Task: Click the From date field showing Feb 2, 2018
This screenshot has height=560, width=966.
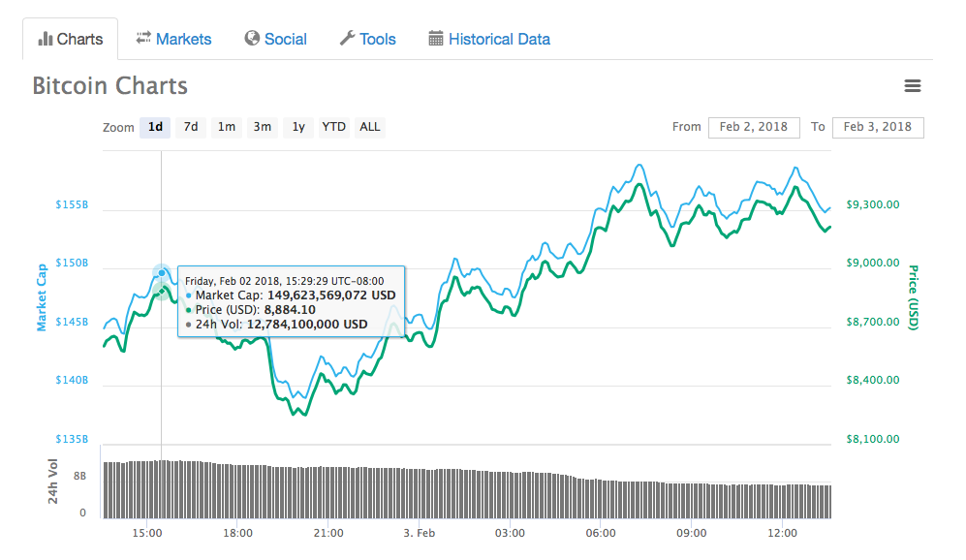Action: (x=754, y=127)
